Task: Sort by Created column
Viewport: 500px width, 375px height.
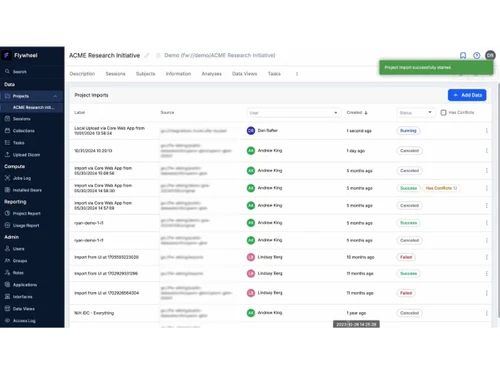Action: (x=357, y=113)
